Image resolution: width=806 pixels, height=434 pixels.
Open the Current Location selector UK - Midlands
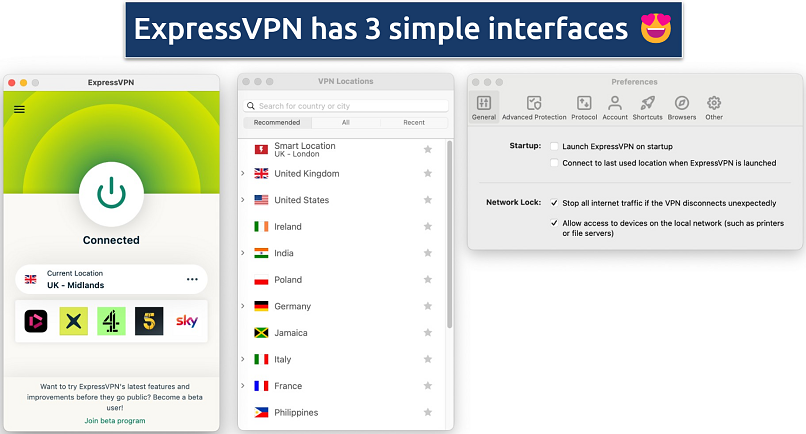click(111, 279)
